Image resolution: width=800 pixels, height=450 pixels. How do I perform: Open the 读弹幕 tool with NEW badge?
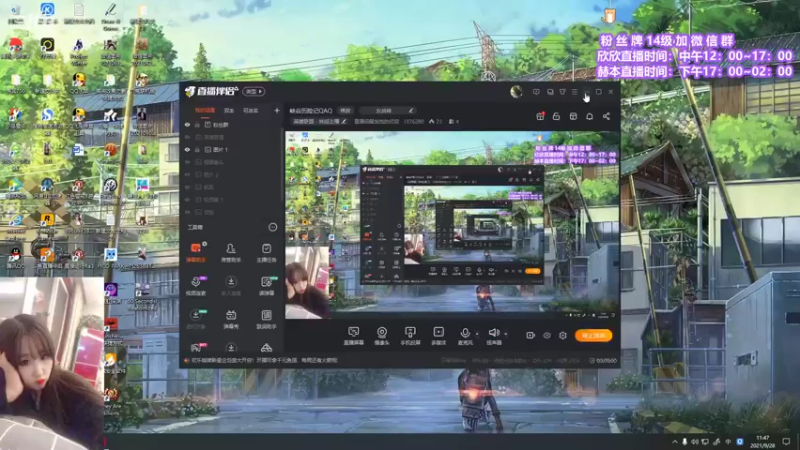266,286
